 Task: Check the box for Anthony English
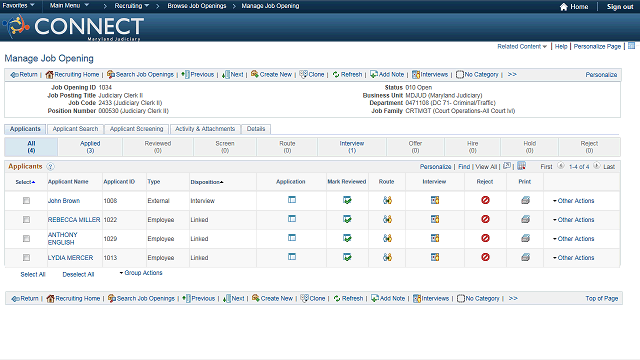(27, 238)
